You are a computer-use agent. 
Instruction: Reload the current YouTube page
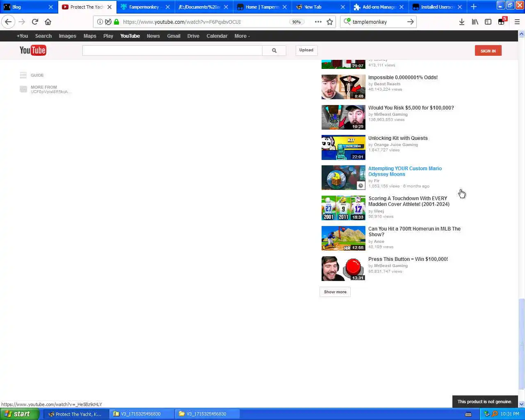pyautogui.click(x=35, y=22)
